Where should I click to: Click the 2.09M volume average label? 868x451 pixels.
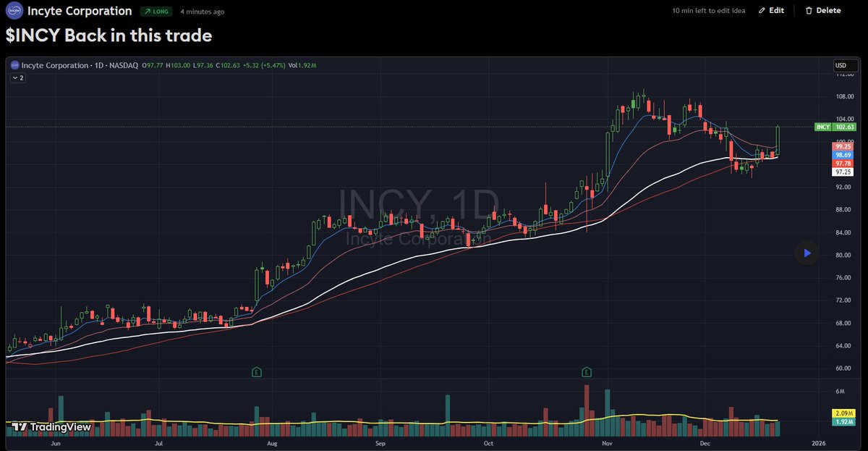[x=844, y=413]
